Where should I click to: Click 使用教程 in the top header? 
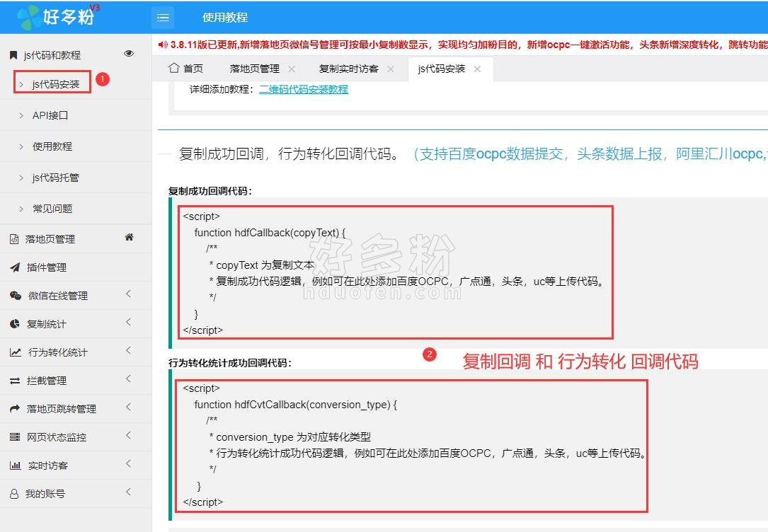coord(225,18)
